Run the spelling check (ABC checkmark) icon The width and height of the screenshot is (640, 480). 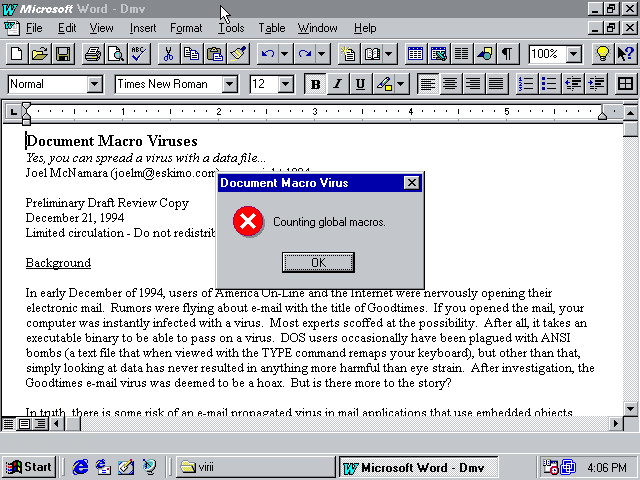139,54
